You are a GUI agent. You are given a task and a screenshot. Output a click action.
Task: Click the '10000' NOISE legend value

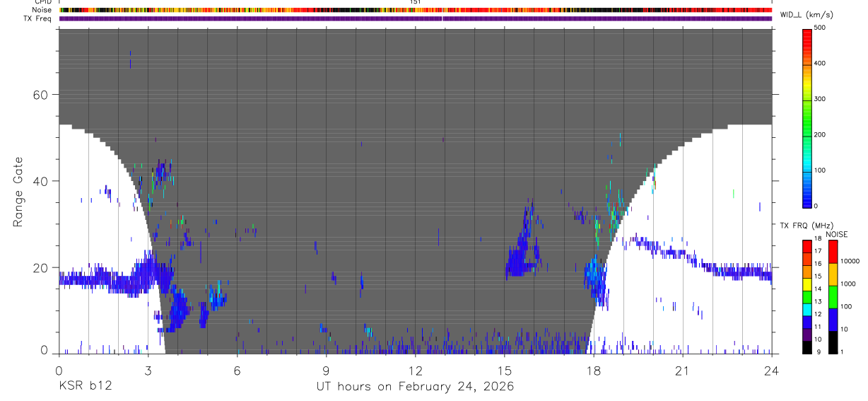[x=850, y=261]
